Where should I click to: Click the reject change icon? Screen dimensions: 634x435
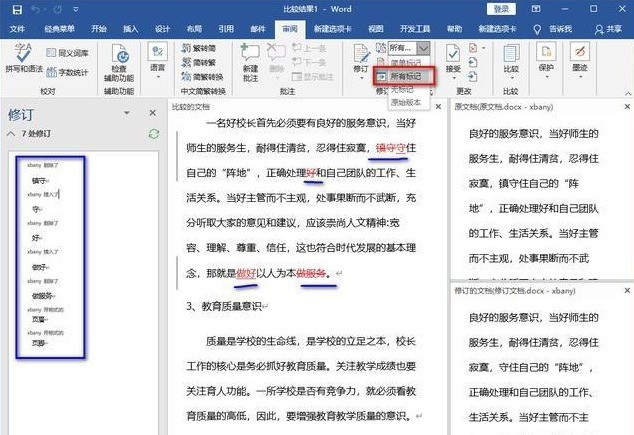[x=473, y=48]
